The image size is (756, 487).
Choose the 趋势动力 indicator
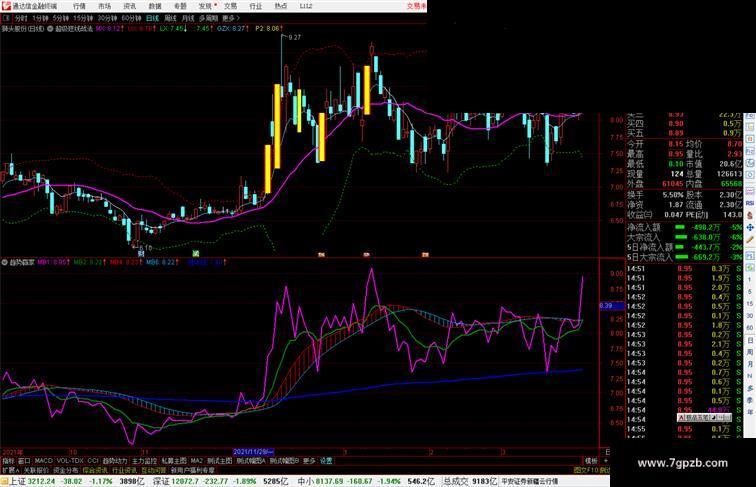pyautogui.click(x=115, y=461)
